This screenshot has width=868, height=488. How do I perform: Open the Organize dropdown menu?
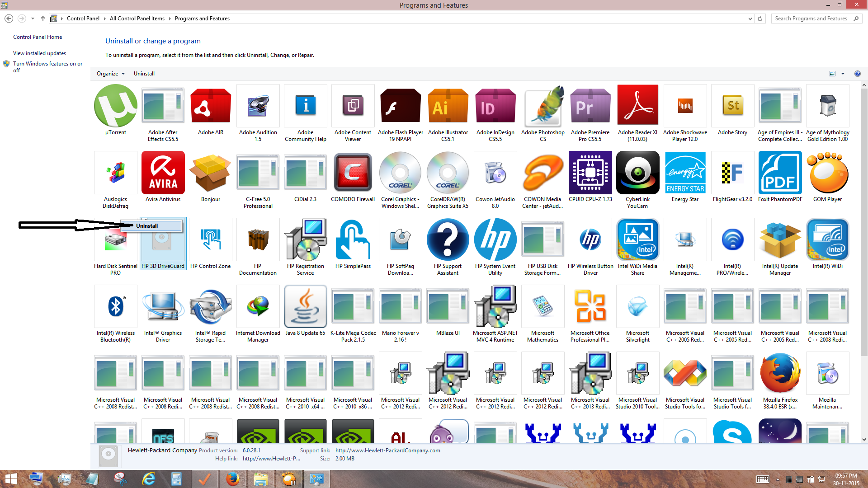click(x=110, y=74)
